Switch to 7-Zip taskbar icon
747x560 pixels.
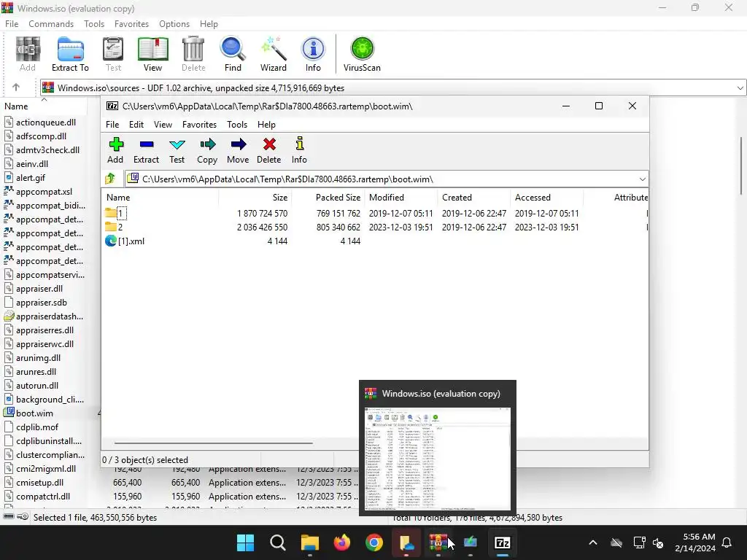pyautogui.click(x=503, y=542)
